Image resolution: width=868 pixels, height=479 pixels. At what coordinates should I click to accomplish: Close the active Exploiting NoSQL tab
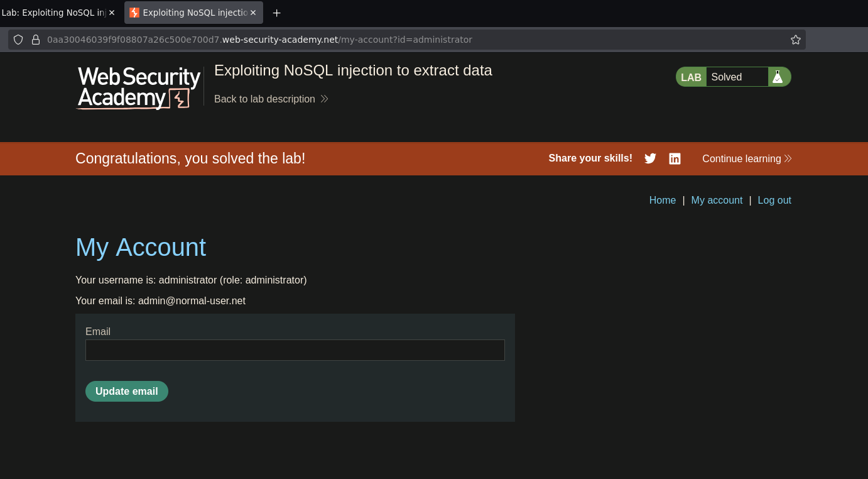click(x=253, y=13)
